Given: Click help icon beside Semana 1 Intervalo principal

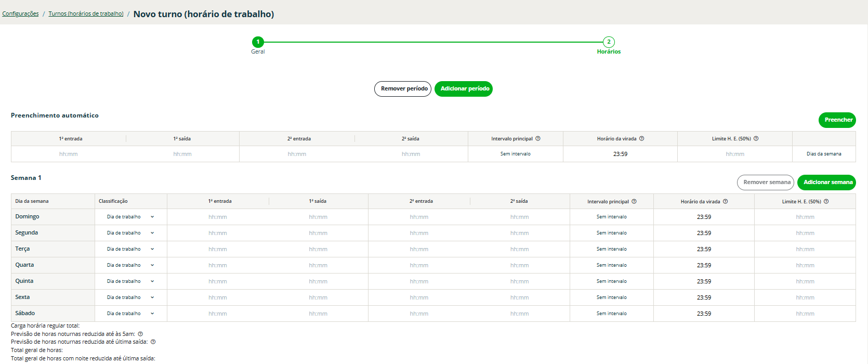Looking at the screenshot, I should (x=634, y=201).
